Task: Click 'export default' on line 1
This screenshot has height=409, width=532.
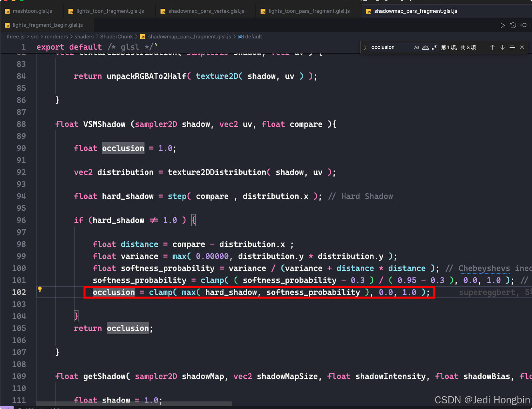Action: click(x=69, y=47)
